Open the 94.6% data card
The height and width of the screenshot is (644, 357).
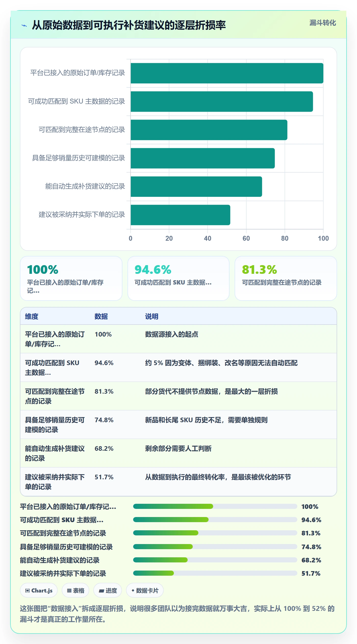point(178,278)
